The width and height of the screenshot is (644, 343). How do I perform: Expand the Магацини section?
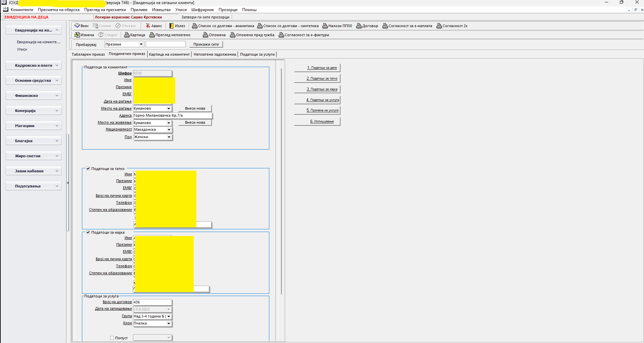pyautogui.click(x=34, y=126)
